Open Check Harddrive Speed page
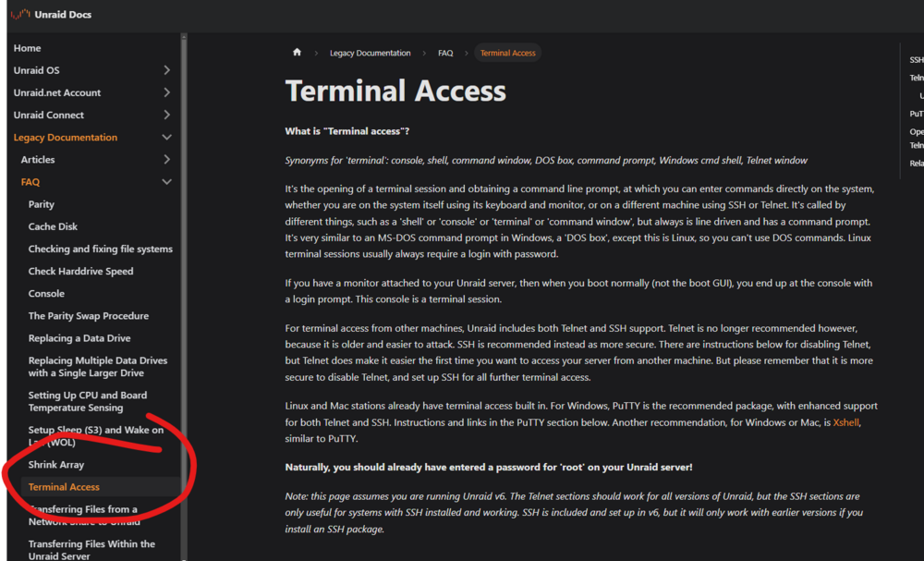 pyautogui.click(x=80, y=271)
